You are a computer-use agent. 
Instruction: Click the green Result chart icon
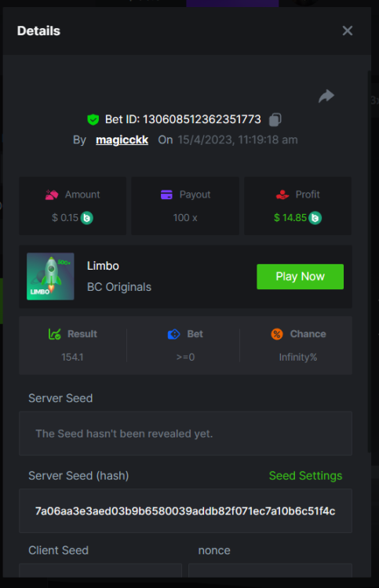[54, 334]
